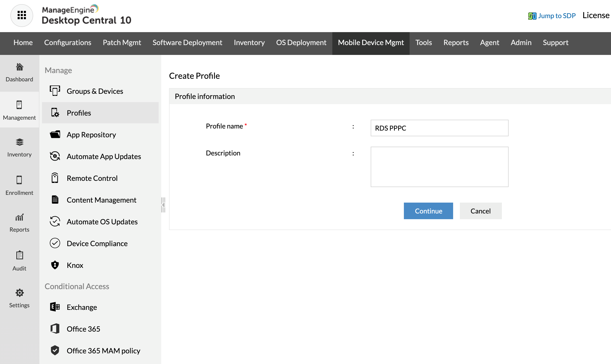This screenshot has height=364, width=611.
Task: Open the Reports chart icon in sidebar
Action: pyautogui.click(x=19, y=217)
